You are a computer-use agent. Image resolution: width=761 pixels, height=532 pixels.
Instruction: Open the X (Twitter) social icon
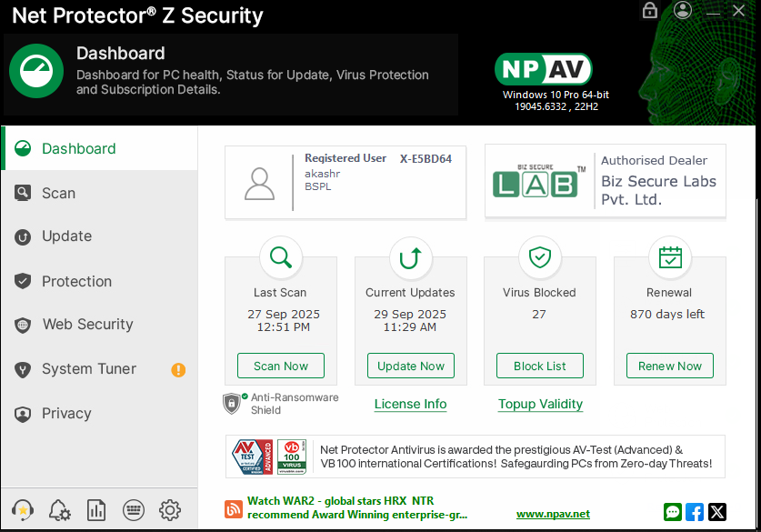point(717,512)
